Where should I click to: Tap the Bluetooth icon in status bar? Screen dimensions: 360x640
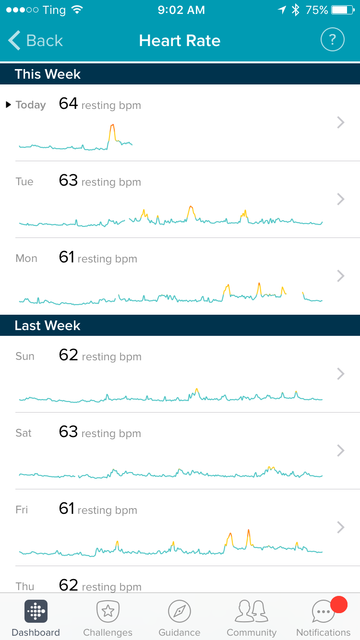tap(296, 10)
